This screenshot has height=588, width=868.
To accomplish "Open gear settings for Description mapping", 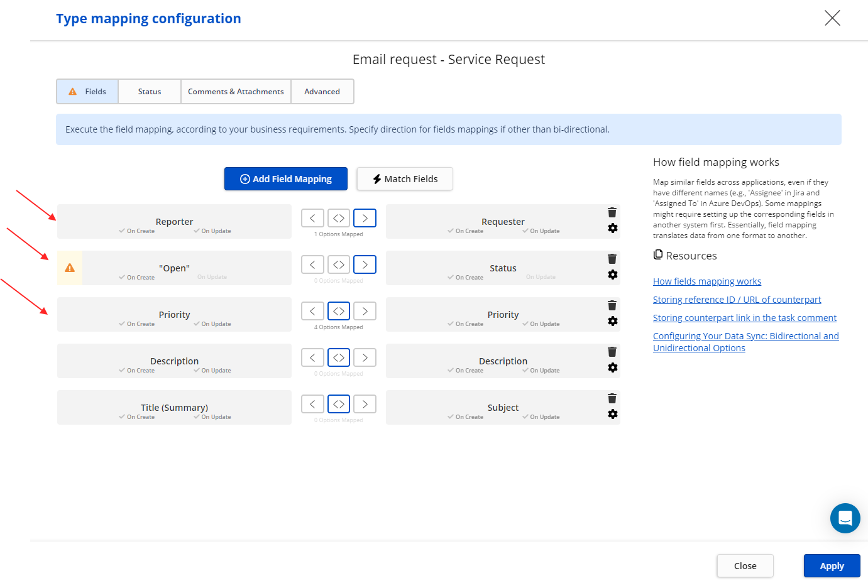I will [613, 367].
